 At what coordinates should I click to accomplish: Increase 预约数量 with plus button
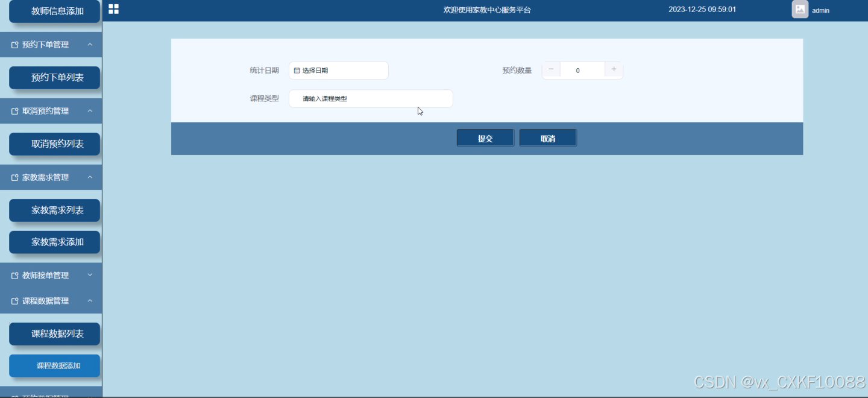pos(614,70)
